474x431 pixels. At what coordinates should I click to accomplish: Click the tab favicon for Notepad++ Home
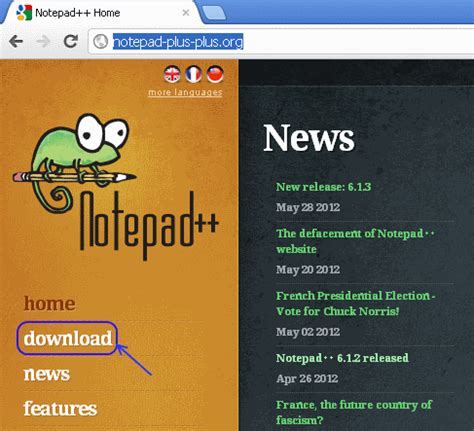click(x=24, y=13)
